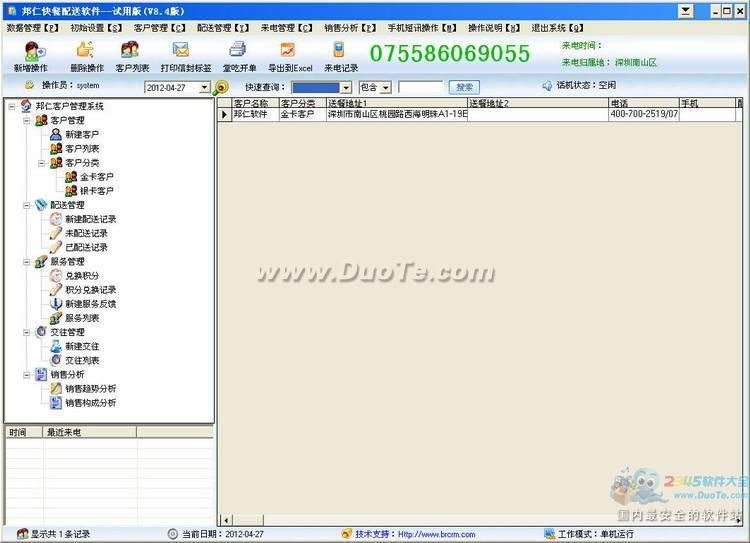
Task: Open 手机短讯操作 menu
Action: pyautogui.click(x=422, y=28)
